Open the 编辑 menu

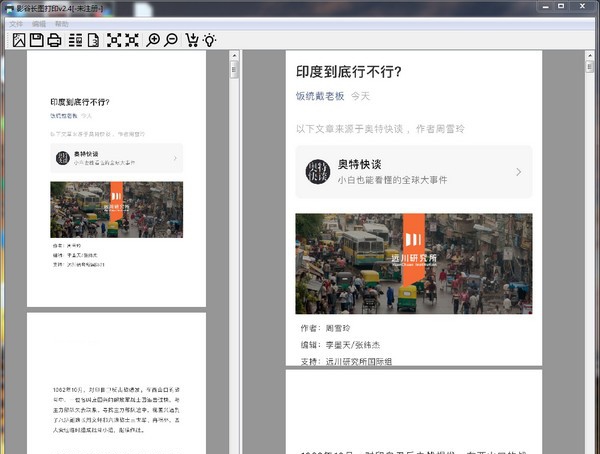coord(39,22)
